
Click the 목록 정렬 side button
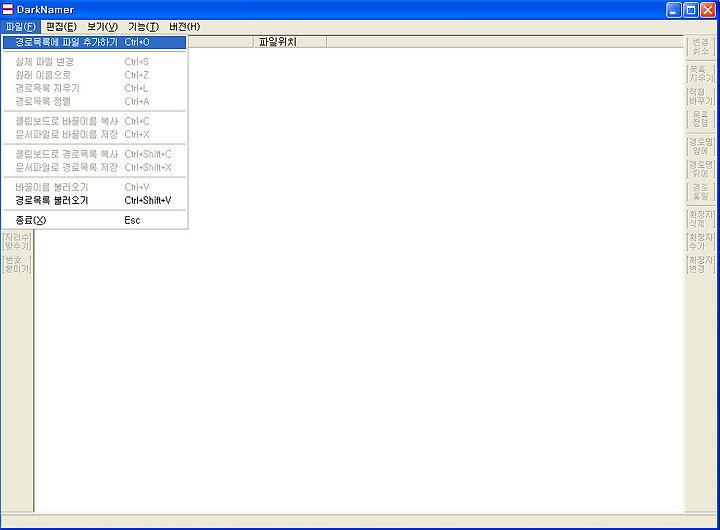click(700, 119)
